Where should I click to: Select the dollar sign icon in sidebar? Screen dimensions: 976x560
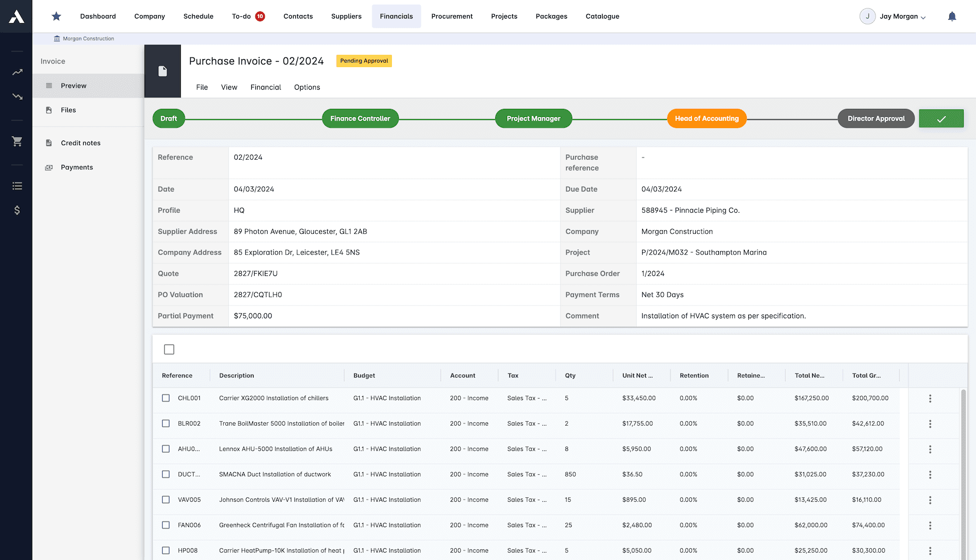(x=16, y=210)
